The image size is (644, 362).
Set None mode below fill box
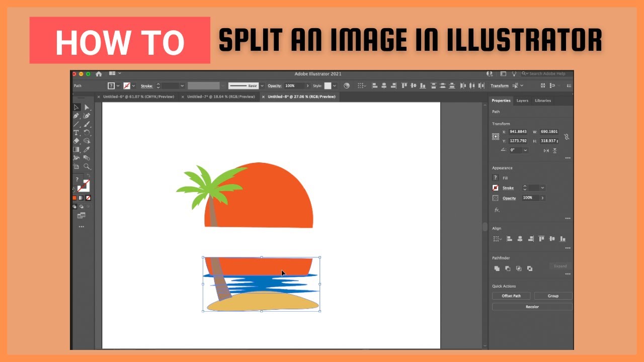89,198
